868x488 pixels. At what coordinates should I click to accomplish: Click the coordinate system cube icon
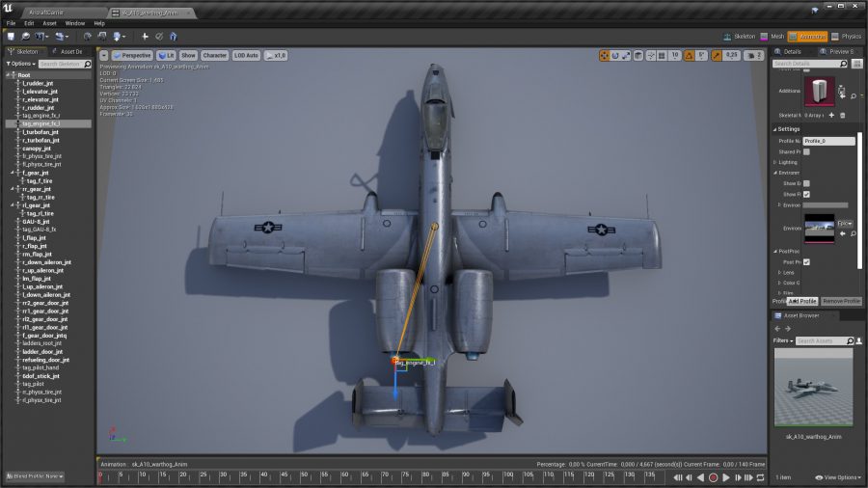[x=638, y=55]
